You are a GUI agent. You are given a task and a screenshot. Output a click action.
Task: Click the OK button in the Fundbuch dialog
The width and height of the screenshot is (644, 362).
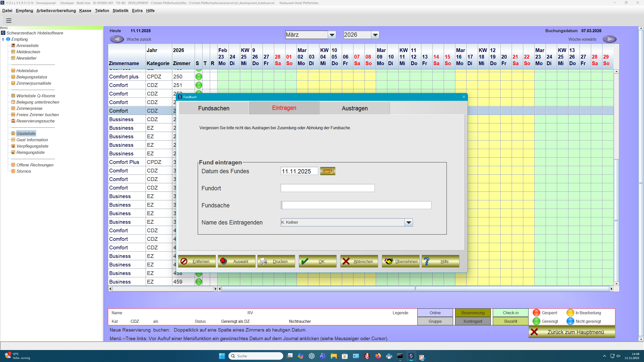pos(317,261)
